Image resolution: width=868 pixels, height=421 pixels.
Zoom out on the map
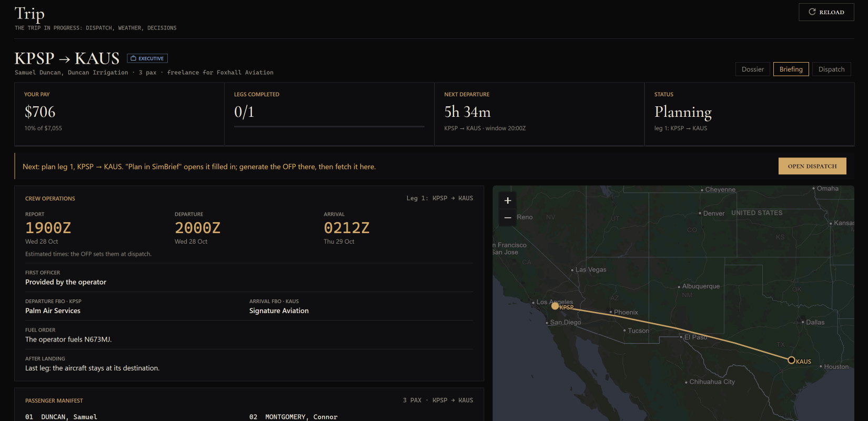tap(508, 217)
